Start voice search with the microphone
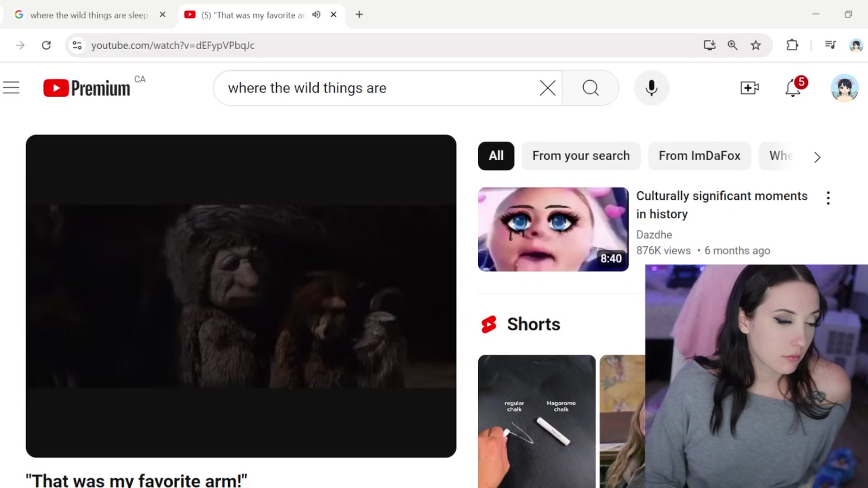 pos(651,88)
